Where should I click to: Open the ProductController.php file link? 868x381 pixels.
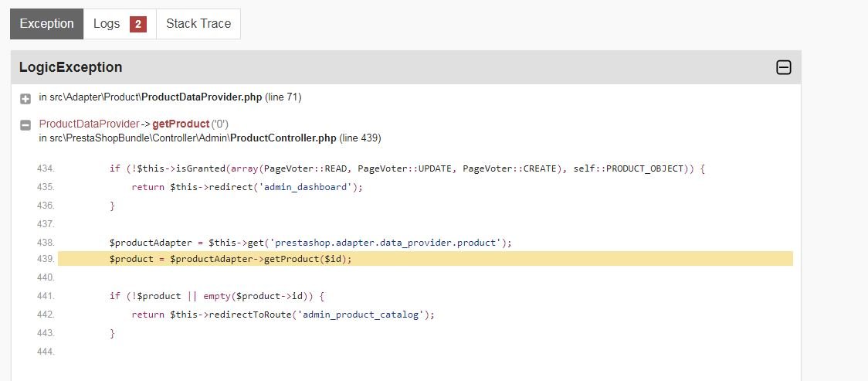coord(283,138)
